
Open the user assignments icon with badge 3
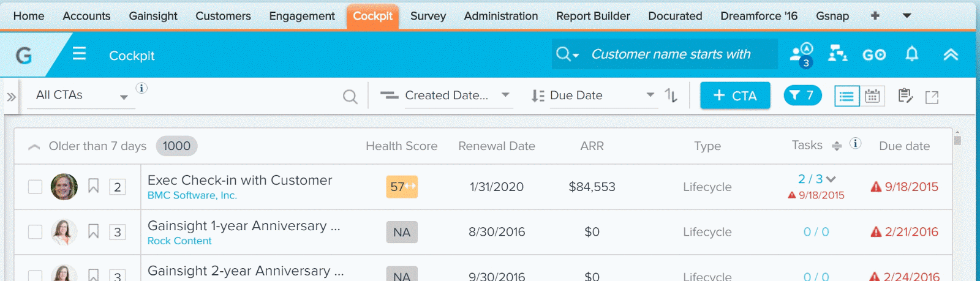[801, 54]
